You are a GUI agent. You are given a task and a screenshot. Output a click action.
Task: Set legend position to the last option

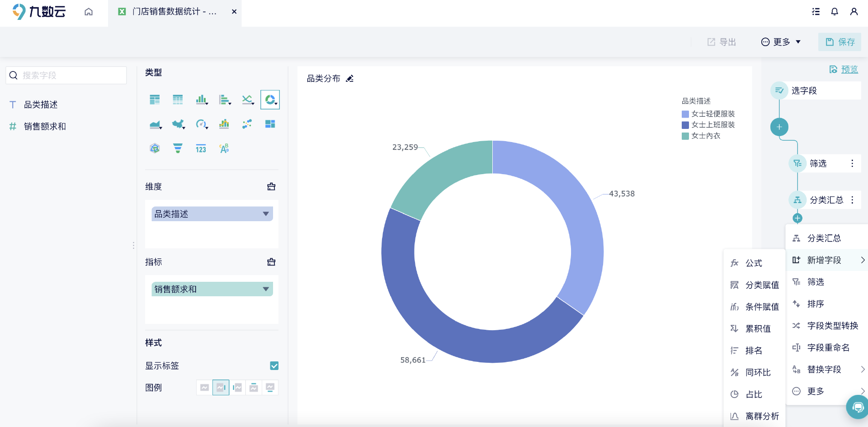point(270,388)
